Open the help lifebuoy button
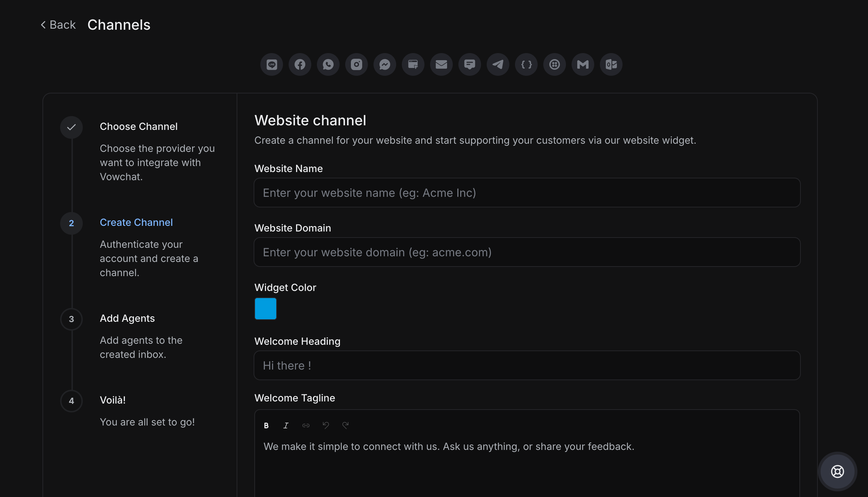Image resolution: width=868 pixels, height=497 pixels. point(837,472)
